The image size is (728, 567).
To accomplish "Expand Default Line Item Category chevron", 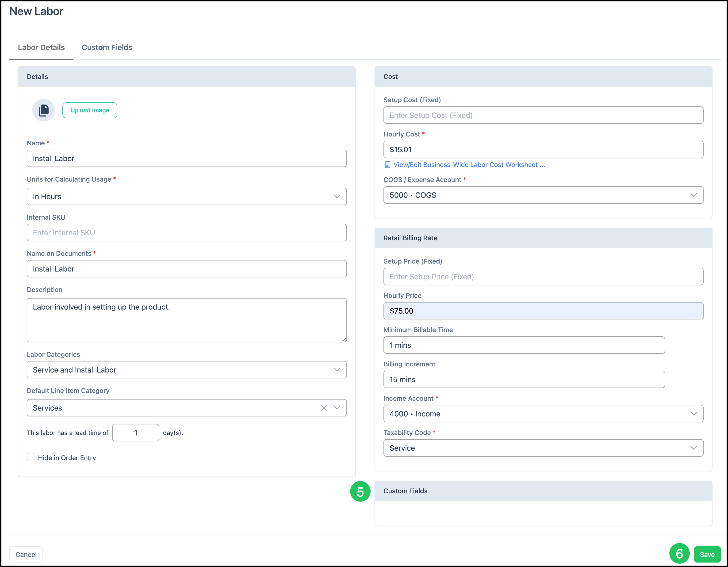I will point(337,408).
